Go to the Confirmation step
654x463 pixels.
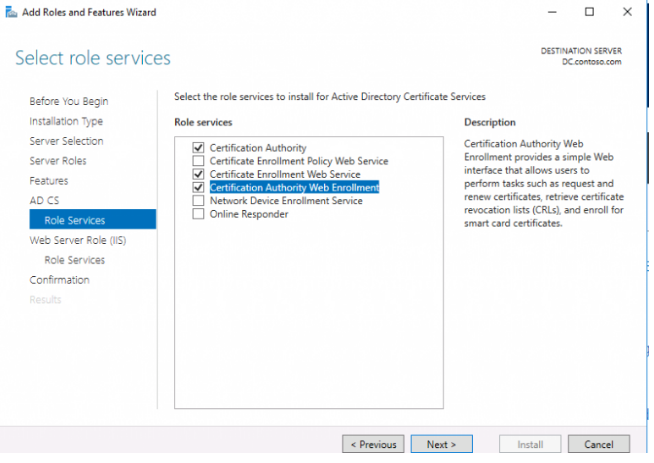click(60, 280)
